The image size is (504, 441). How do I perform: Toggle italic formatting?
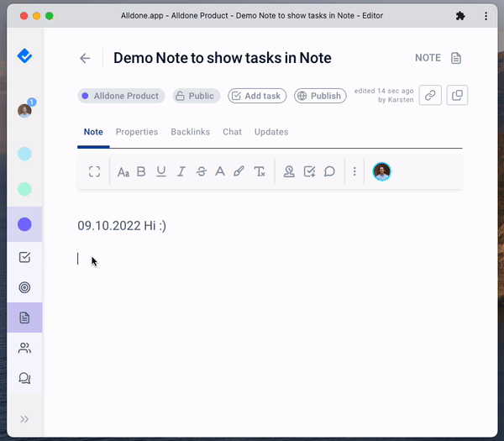pos(181,171)
